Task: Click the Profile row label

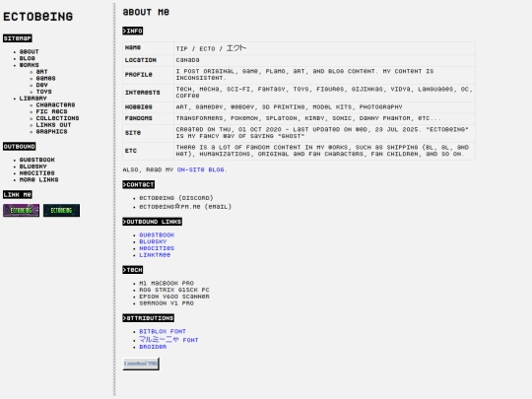Action: point(139,75)
